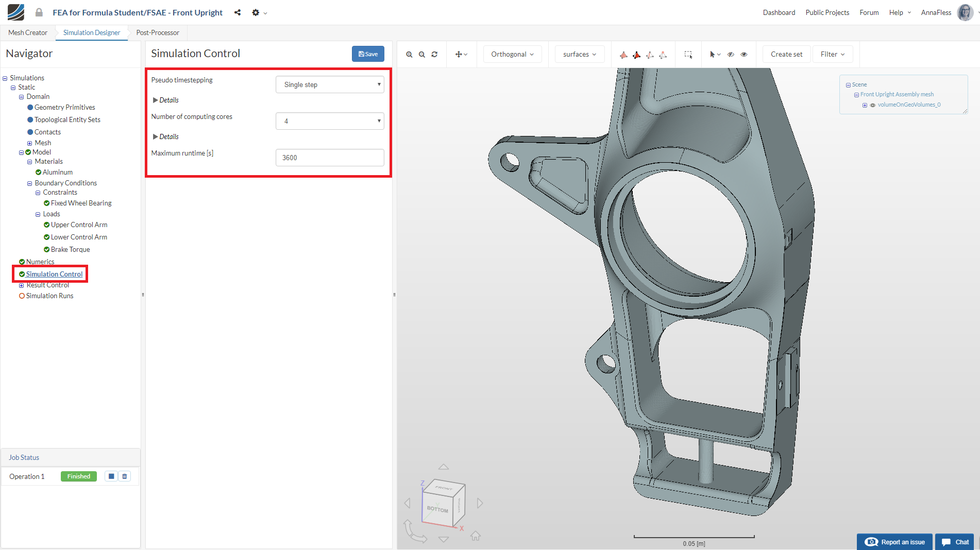Select Brake Torque in the navigator tree
The width and height of the screenshot is (980, 550).
point(70,249)
